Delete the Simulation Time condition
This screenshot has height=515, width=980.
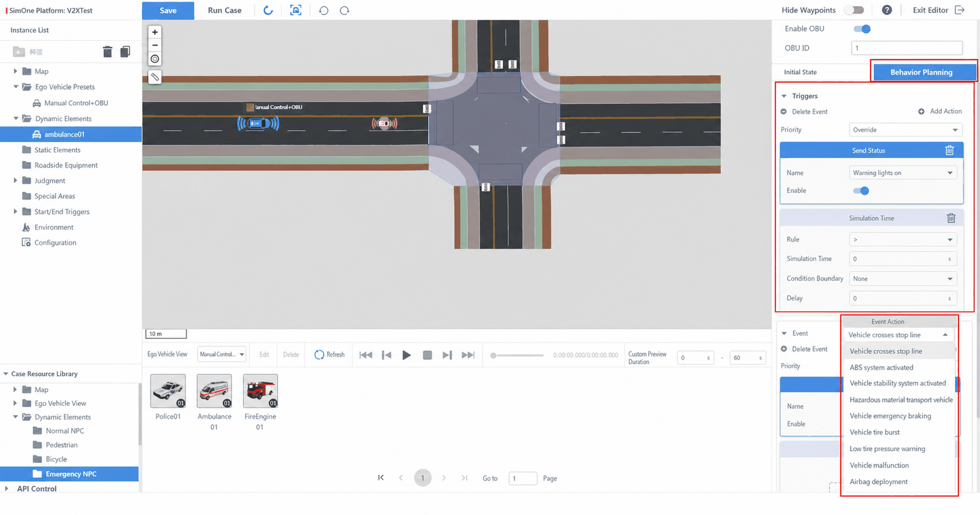click(x=951, y=218)
